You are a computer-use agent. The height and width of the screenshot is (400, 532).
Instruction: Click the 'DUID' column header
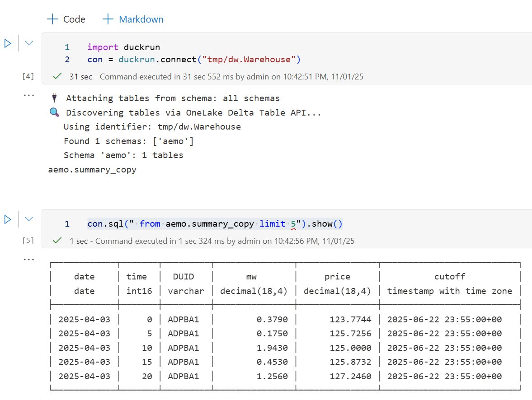[183, 277]
